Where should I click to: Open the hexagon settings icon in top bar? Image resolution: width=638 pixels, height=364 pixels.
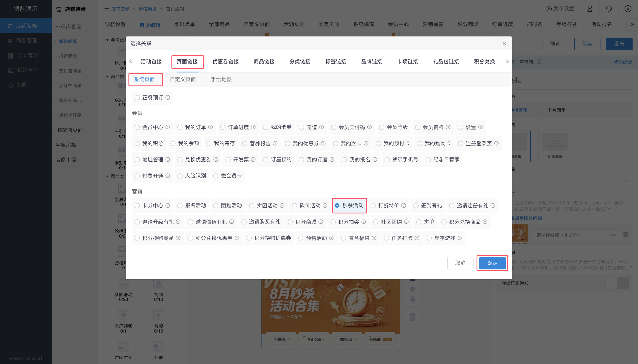[628, 9]
